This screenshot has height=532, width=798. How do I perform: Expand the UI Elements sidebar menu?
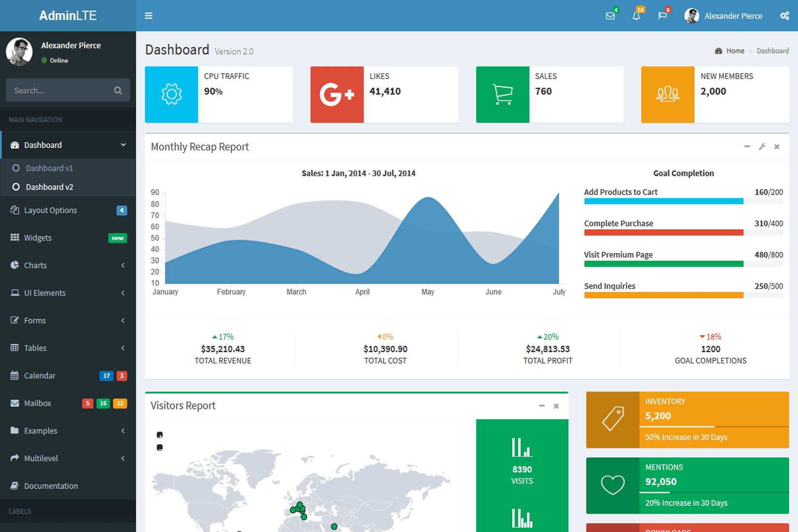pos(68,293)
